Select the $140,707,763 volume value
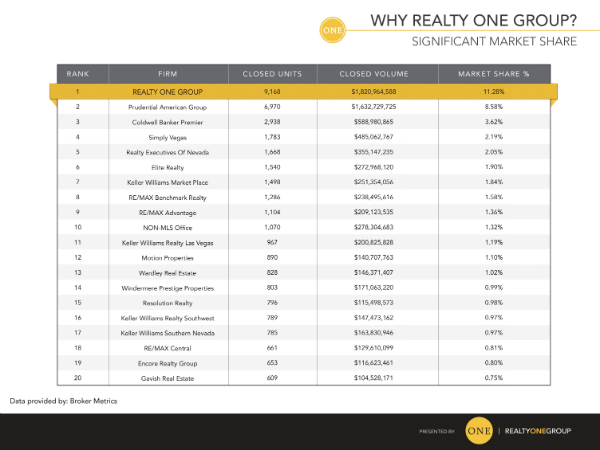600x450 pixels. pyautogui.click(x=374, y=258)
